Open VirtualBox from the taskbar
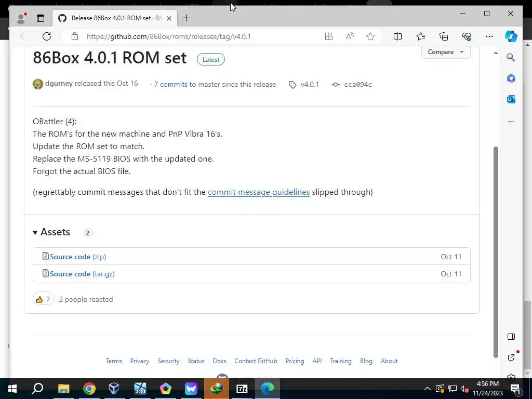532x399 pixels. 114,389
